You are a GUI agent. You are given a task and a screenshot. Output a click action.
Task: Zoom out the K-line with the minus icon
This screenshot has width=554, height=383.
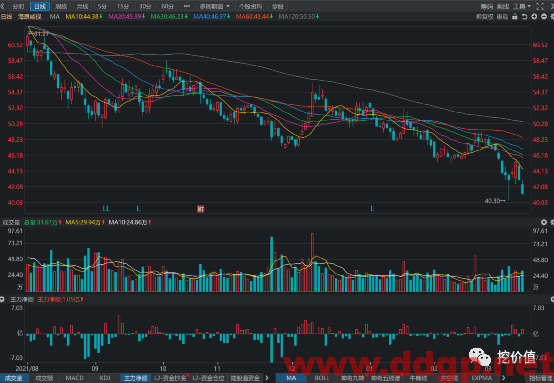[x=544, y=16]
